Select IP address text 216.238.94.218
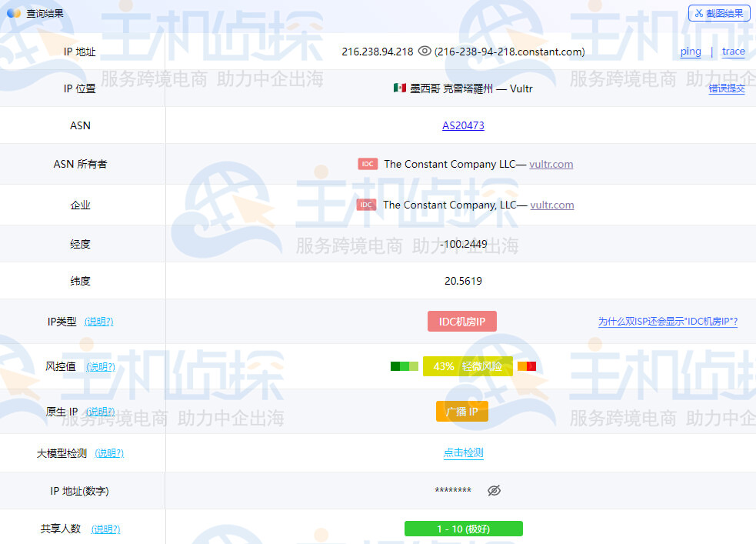This screenshot has width=756, height=544. [378, 52]
